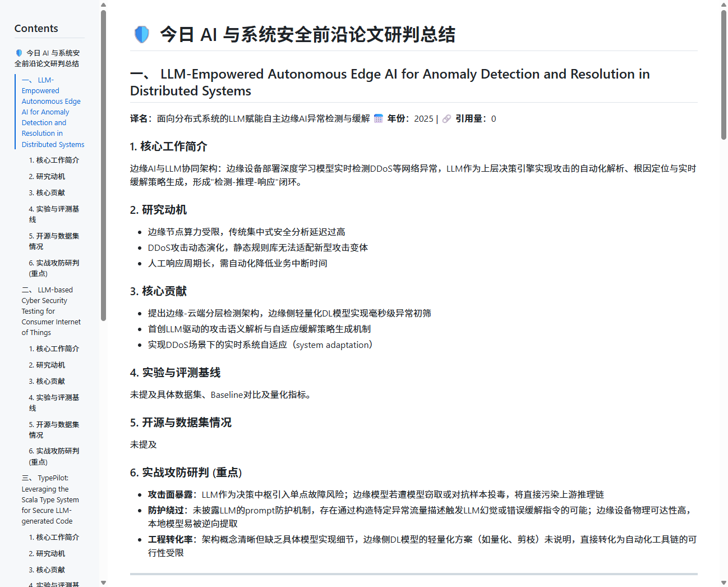Click the paperclip icon before 引用量

point(446,118)
